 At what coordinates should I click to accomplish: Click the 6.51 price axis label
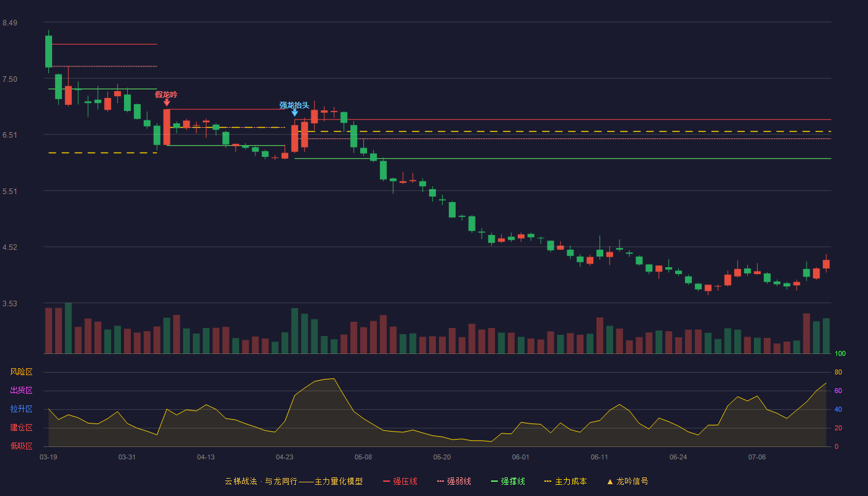[x=10, y=135]
